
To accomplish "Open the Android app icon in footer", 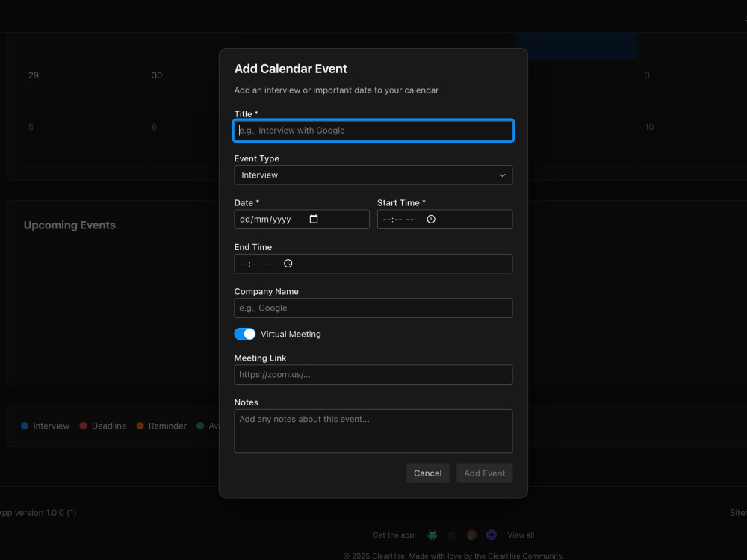I will tap(432, 535).
